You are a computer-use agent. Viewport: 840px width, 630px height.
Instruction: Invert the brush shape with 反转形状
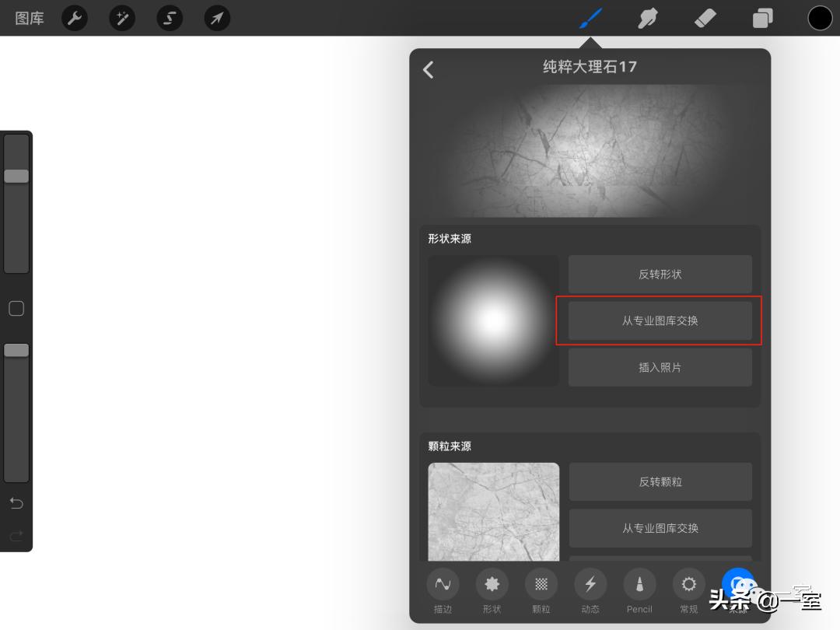660,274
